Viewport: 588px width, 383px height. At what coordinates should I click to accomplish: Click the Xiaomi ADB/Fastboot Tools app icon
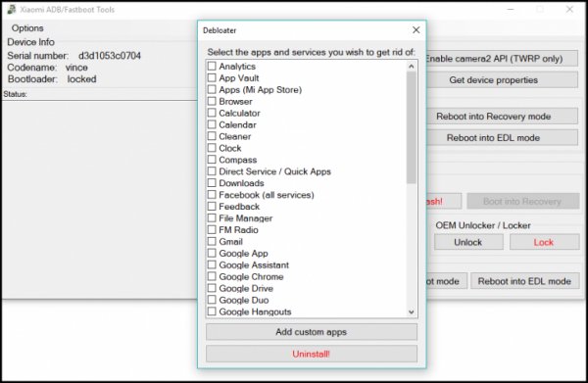point(12,10)
